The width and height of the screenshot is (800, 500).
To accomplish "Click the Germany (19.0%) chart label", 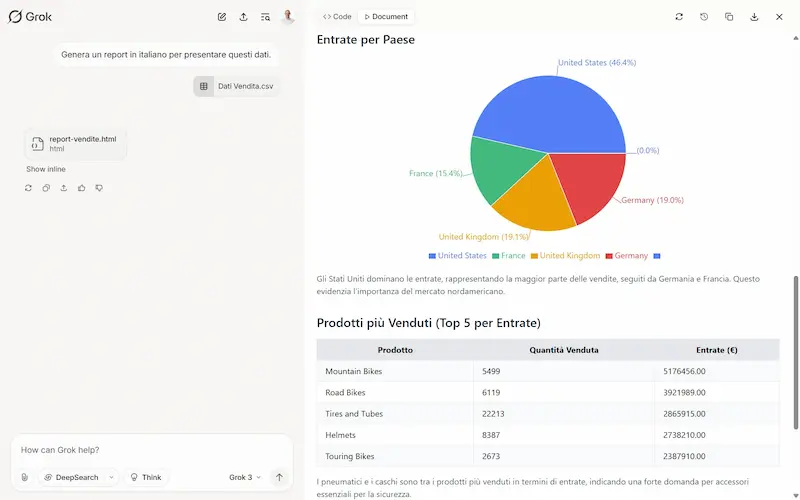I will [653, 200].
